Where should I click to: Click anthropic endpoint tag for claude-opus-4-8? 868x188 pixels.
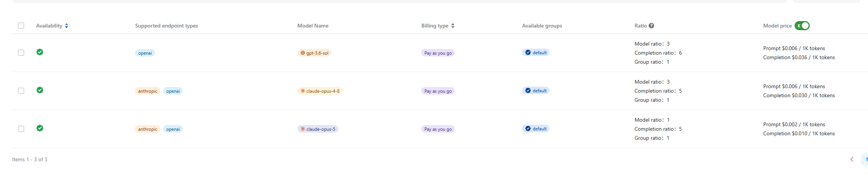(x=147, y=91)
